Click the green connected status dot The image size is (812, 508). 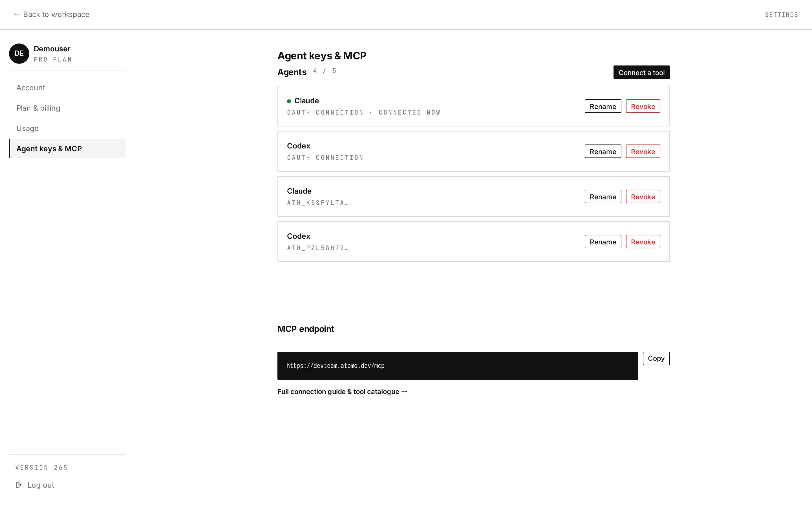289,101
